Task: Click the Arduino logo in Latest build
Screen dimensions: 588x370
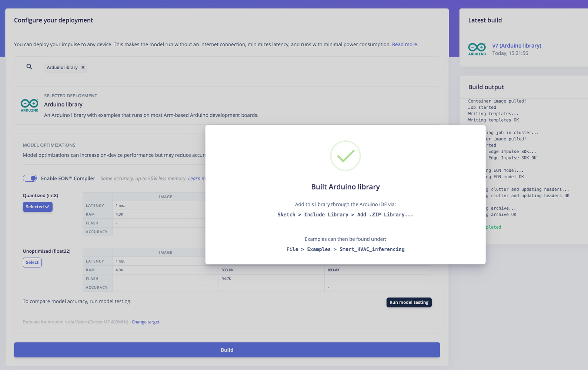Action: [477, 49]
